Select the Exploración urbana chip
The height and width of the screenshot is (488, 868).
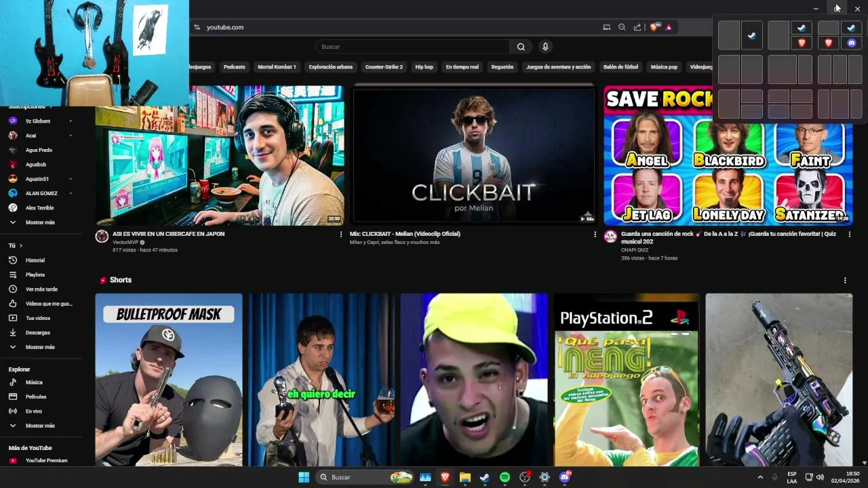[330, 67]
